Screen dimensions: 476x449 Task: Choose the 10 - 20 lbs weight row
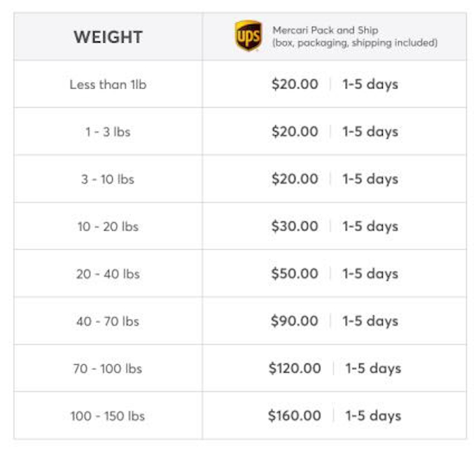pyautogui.click(x=108, y=226)
